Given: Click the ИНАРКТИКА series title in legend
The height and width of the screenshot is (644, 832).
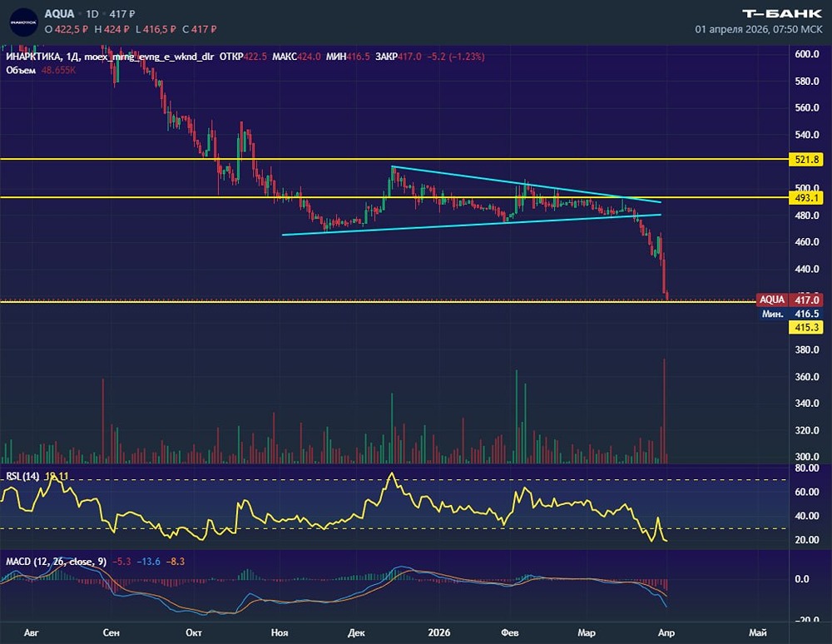Looking at the screenshot, I should tap(33, 58).
